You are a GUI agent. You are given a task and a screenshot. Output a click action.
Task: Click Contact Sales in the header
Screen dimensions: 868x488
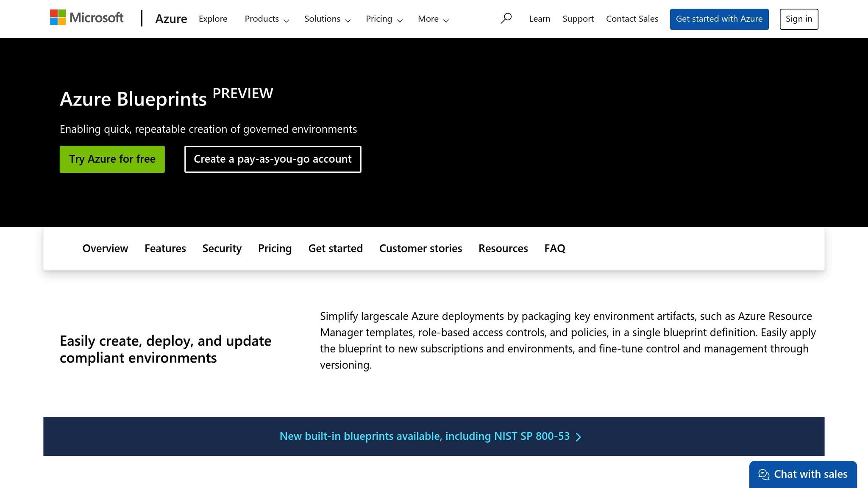(x=632, y=19)
